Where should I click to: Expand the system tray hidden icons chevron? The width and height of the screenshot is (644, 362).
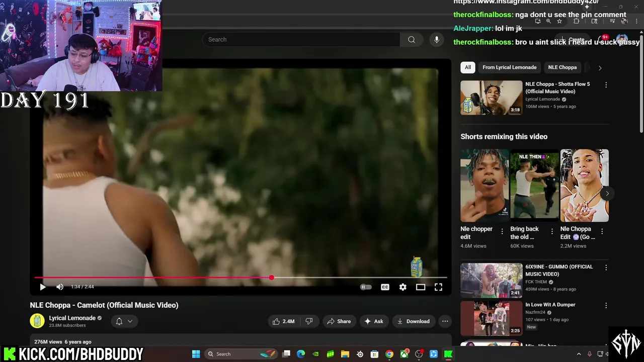coord(579,354)
